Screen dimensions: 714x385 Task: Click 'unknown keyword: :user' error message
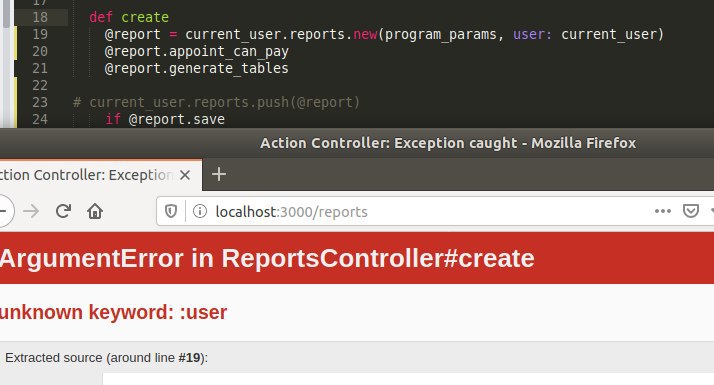click(113, 313)
